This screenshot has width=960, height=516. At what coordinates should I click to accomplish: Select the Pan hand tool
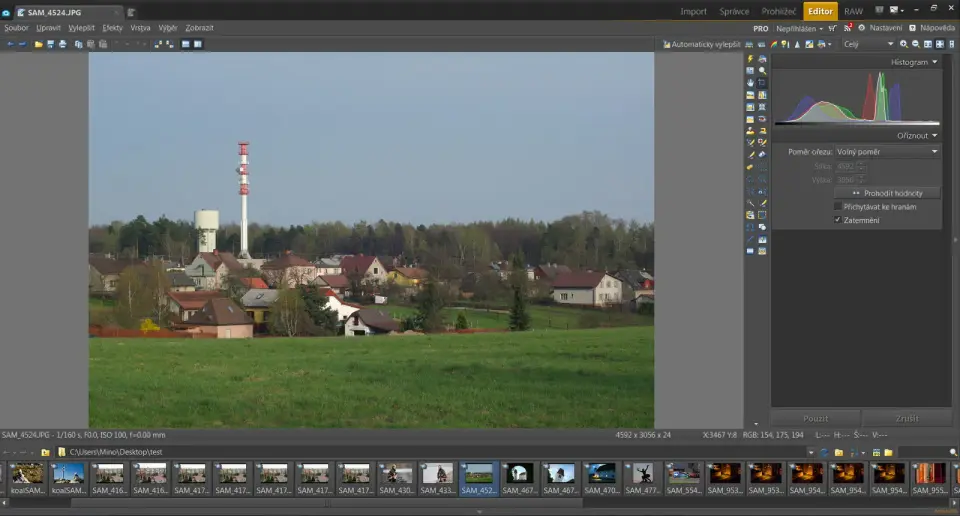[750, 83]
